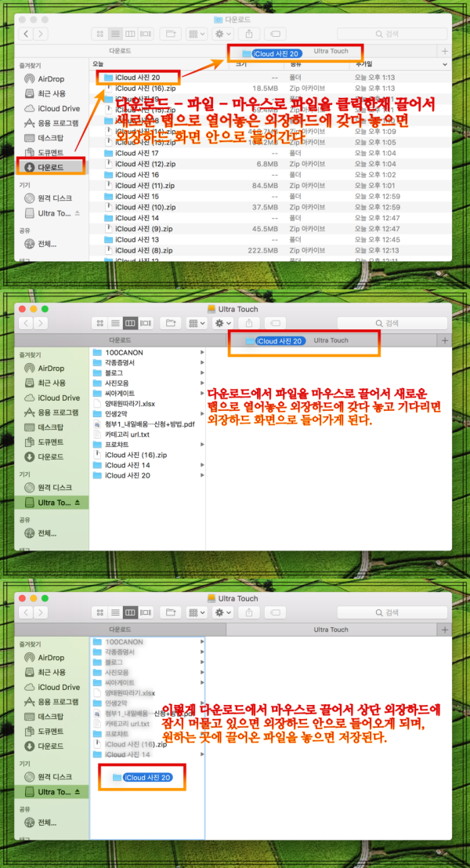Image resolution: width=470 pixels, height=868 pixels.
Task: Expand 프로차트 folder arrow in middle window
Action: point(202,445)
